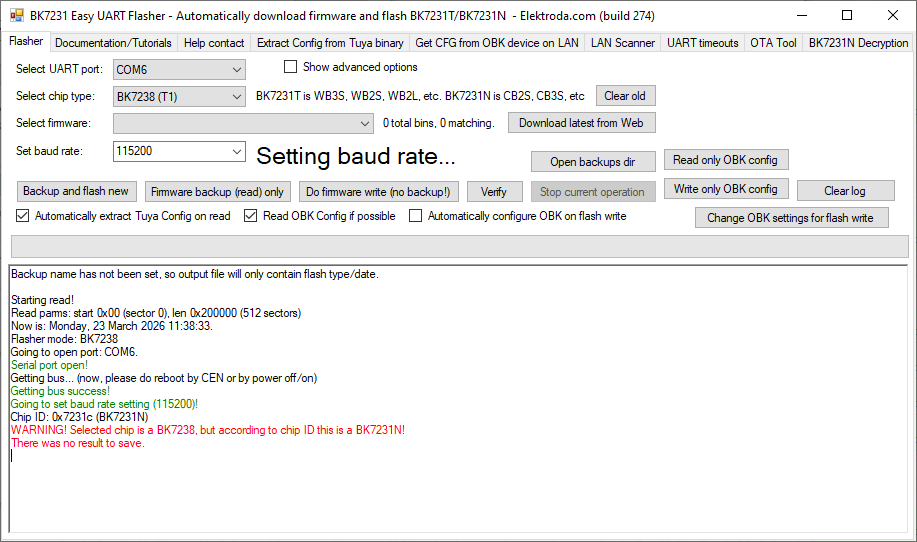Click Download latest from Web
The height and width of the screenshot is (542, 917).
[581, 123]
